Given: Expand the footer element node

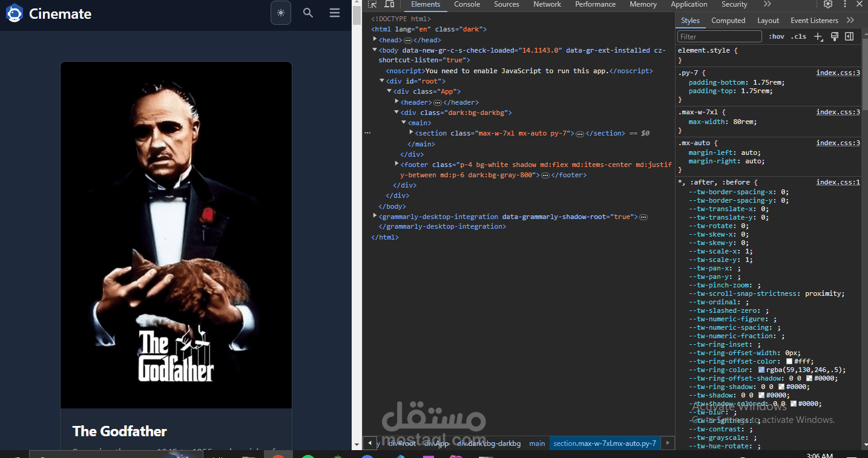Looking at the screenshot, I should [397, 164].
